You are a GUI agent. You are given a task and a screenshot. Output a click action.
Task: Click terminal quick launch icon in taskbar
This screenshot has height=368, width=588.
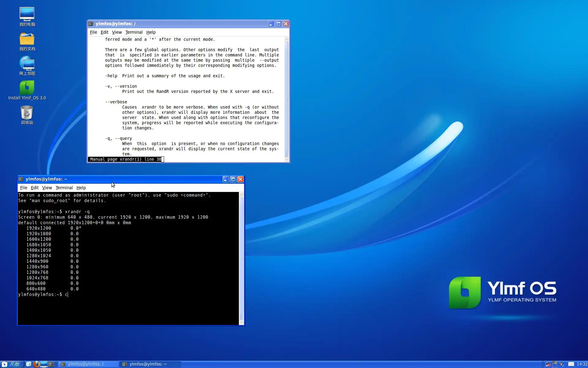(x=51, y=364)
